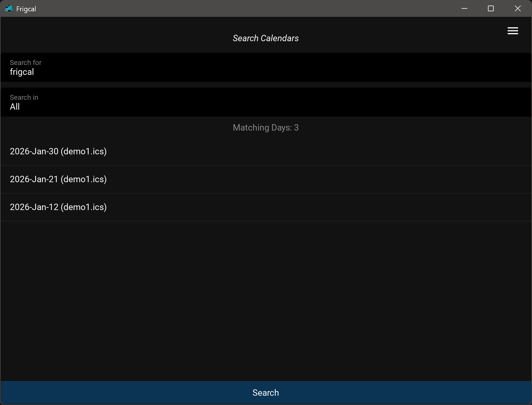
Task: Close the Frigcal window
Action: (x=518, y=9)
